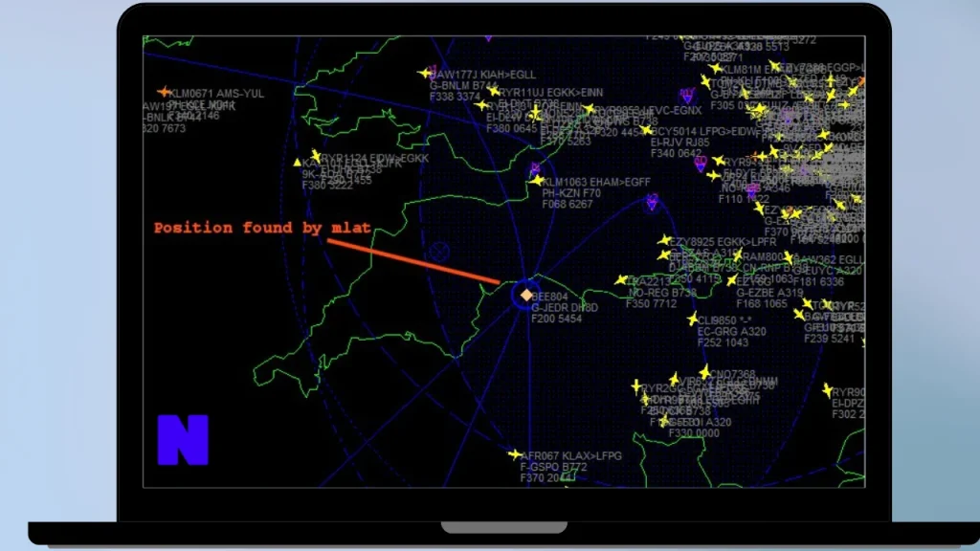The width and height of the screenshot is (980, 551).
Task: Select the F330 0000 label
Action: (694, 433)
